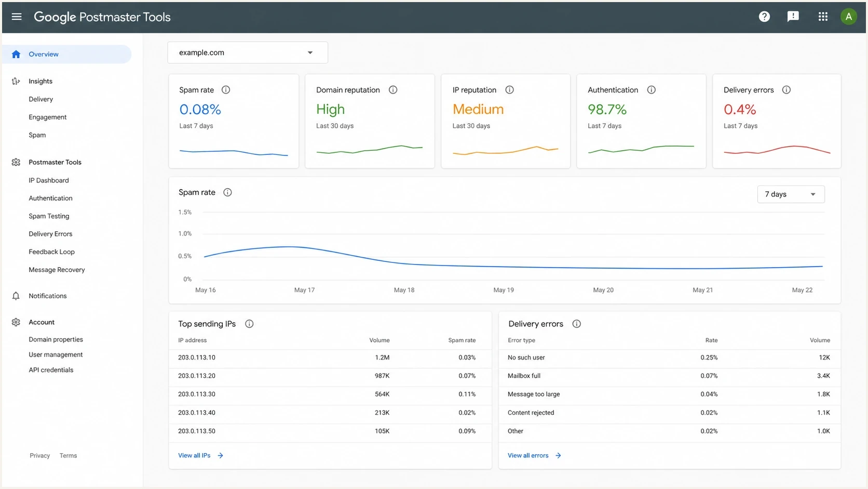Open Spam under Insights
The image size is (868, 489).
(x=37, y=135)
